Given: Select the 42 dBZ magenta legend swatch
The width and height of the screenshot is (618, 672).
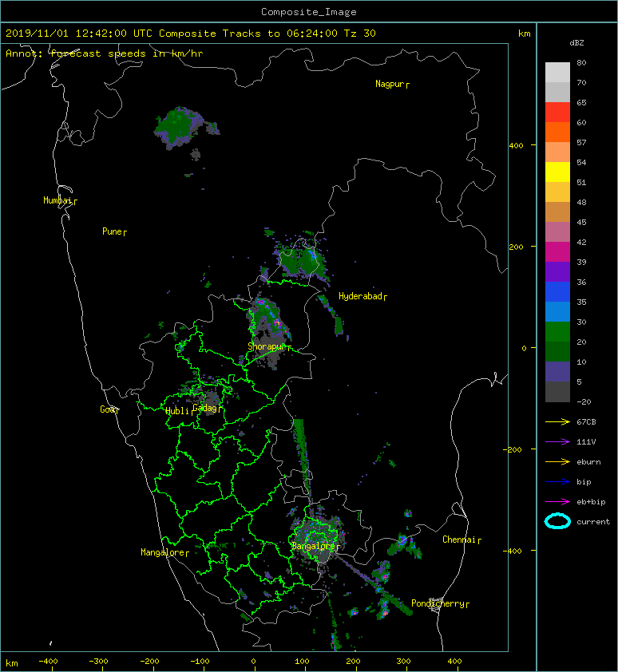Looking at the screenshot, I should point(557,252).
